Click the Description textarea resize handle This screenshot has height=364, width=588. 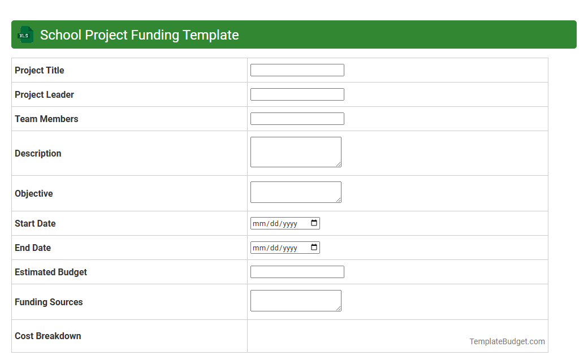(x=340, y=165)
